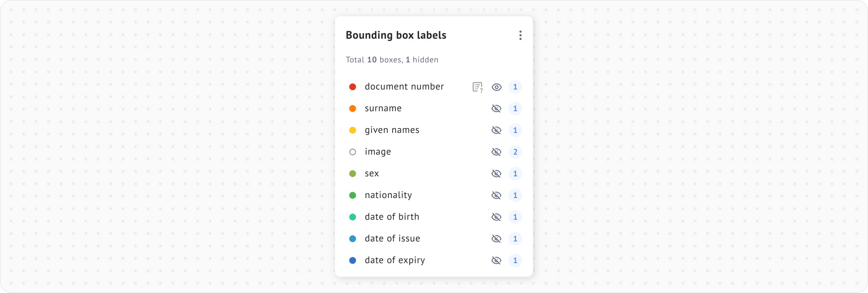Select the date of expiry label row
Image resolution: width=868 pixels, height=293 pixels.
[x=395, y=260]
